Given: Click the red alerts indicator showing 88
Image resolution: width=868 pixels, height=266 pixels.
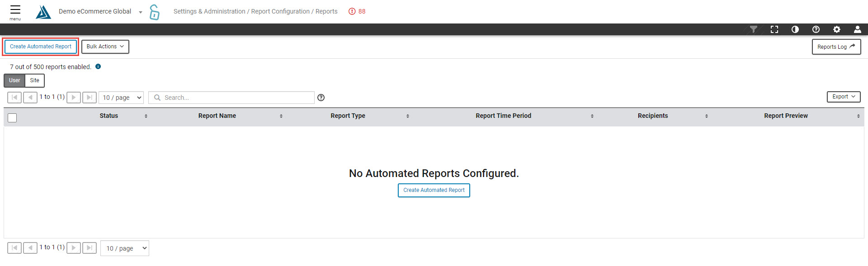Looking at the screenshot, I should click(357, 11).
